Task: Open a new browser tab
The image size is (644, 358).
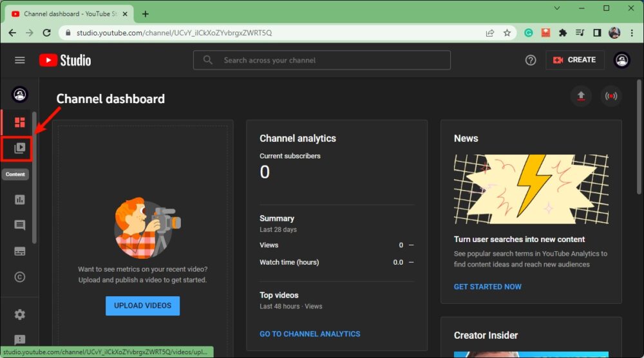Action: coord(146,14)
